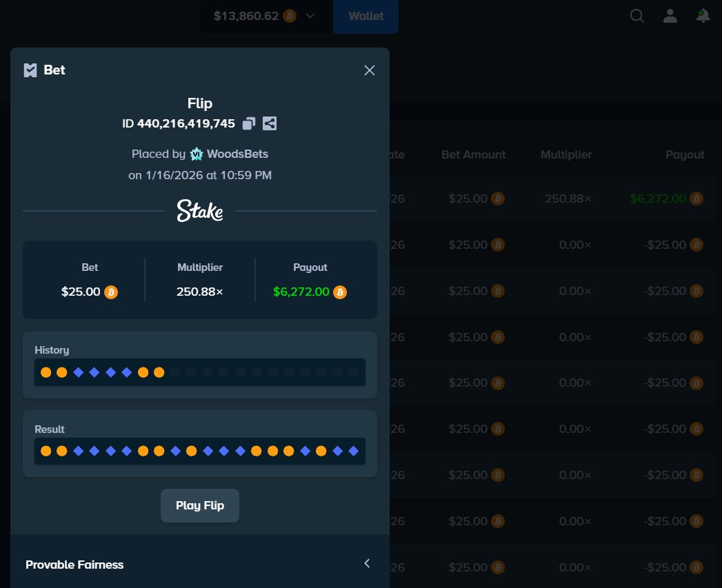This screenshot has width=722, height=588.
Task: Close the Bet dialog
Action: [370, 70]
